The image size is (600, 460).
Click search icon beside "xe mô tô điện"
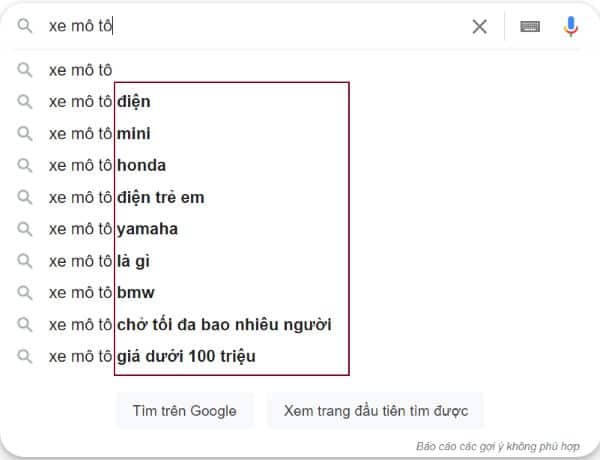[x=26, y=101]
